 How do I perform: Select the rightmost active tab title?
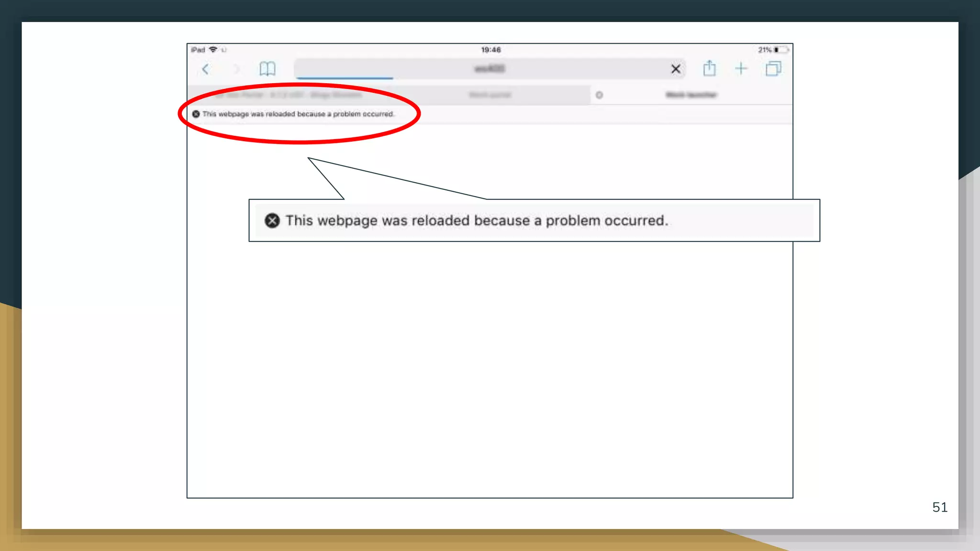click(691, 95)
